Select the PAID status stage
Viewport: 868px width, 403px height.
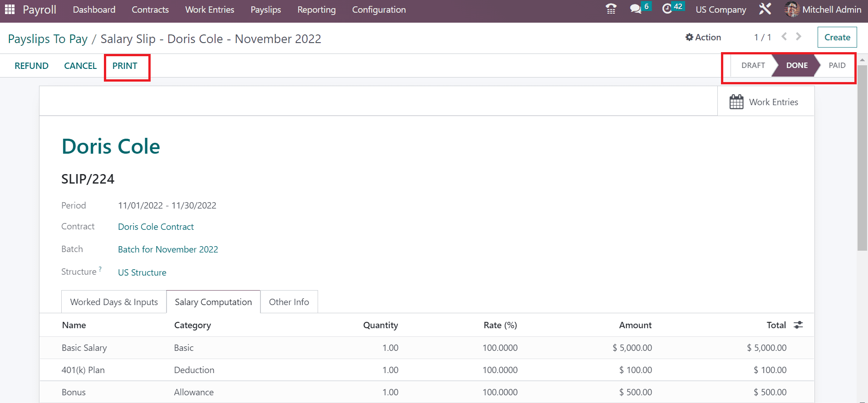coord(837,65)
